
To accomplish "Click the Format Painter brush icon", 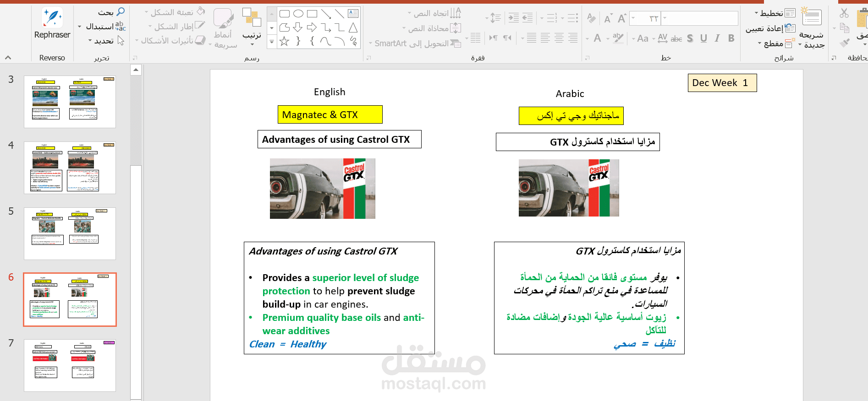I will tap(844, 43).
